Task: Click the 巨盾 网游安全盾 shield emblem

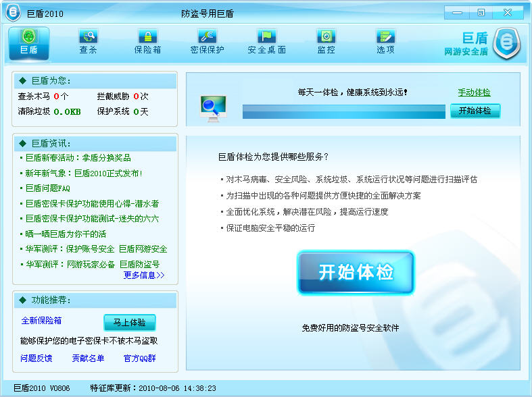Action: pyautogui.click(x=506, y=44)
